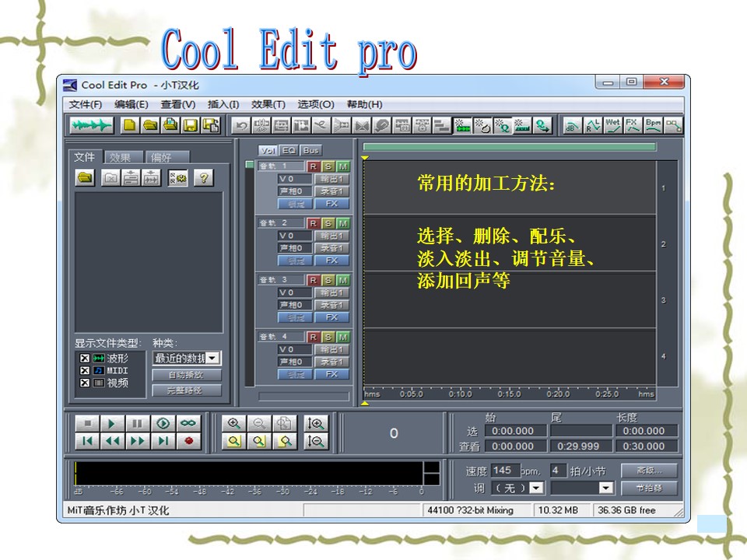Toggle the 视频 file type checkbox
This screenshot has height=560, width=747.
point(85,383)
